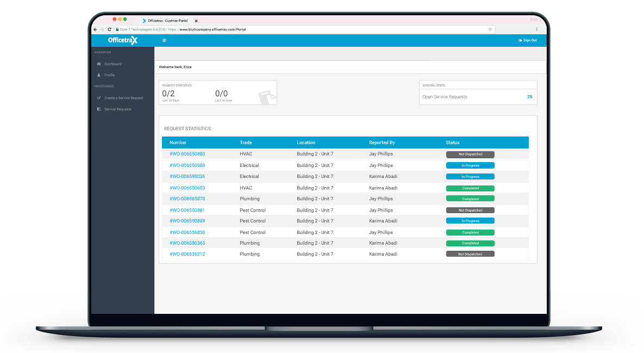Go to Profile in sidebar
Viewport: 644px width, 353px height.
[x=109, y=75]
